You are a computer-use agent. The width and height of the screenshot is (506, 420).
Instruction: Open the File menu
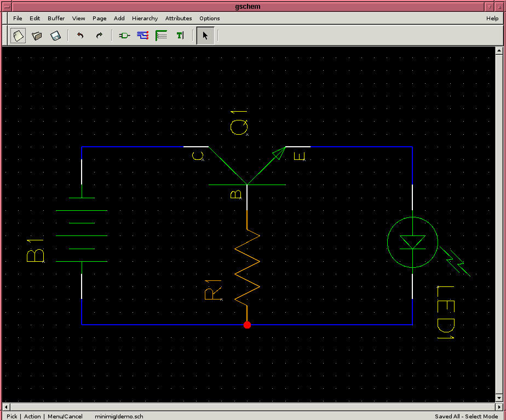(x=18, y=18)
